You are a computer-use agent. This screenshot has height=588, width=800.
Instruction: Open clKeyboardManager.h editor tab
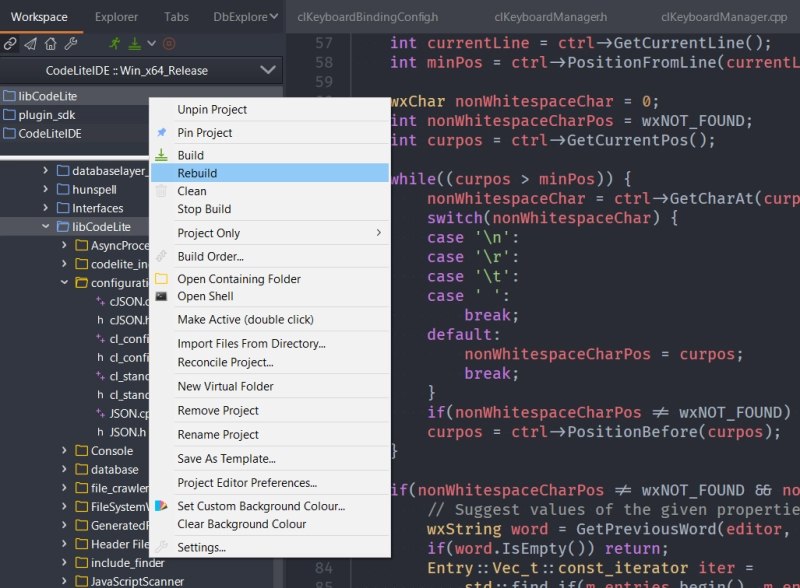[x=551, y=17]
